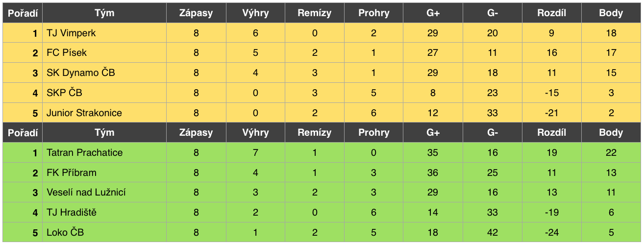Viewport: 644px width, 246px height.
Task: Click the top Body column header
Action: pyautogui.click(x=611, y=13)
